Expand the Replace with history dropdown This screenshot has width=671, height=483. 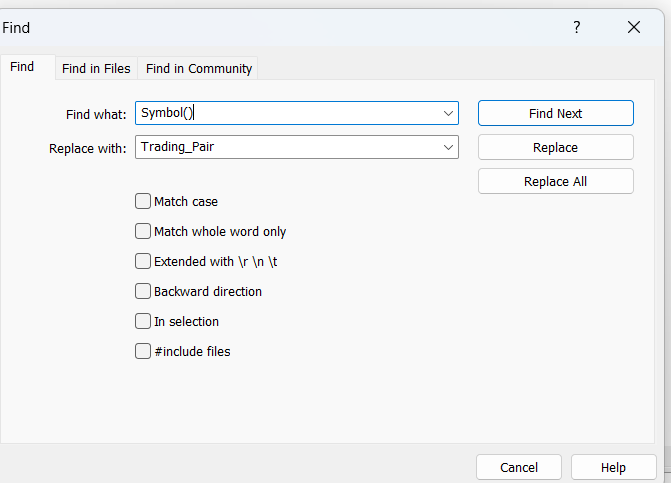coord(449,147)
